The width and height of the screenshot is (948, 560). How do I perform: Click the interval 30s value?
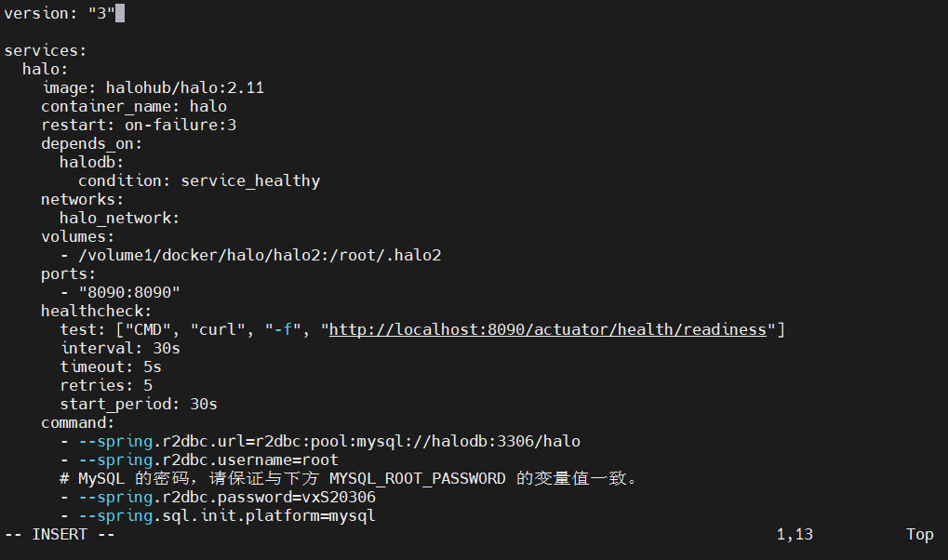[x=161, y=348]
